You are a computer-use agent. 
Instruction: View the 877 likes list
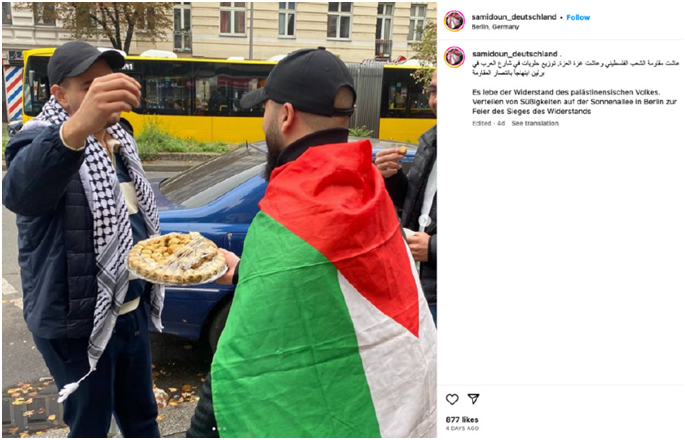462,419
